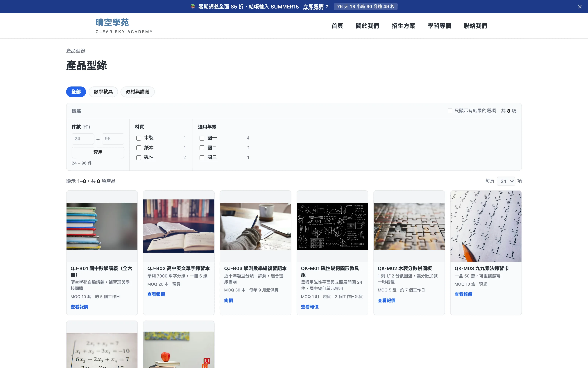Open the QJ-B03 handwriting photo thumbnail
This screenshot has width=588, height=368.
tap(256, 226)
